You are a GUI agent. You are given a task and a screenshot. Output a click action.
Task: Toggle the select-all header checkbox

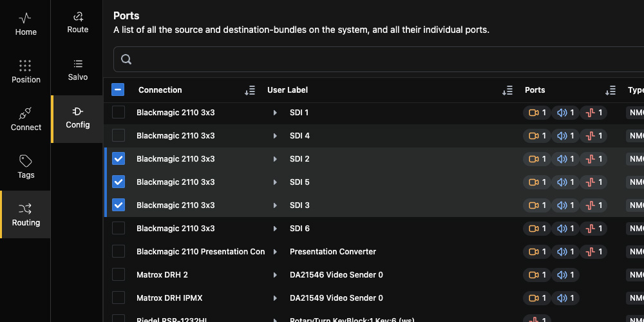pos(118,90)
